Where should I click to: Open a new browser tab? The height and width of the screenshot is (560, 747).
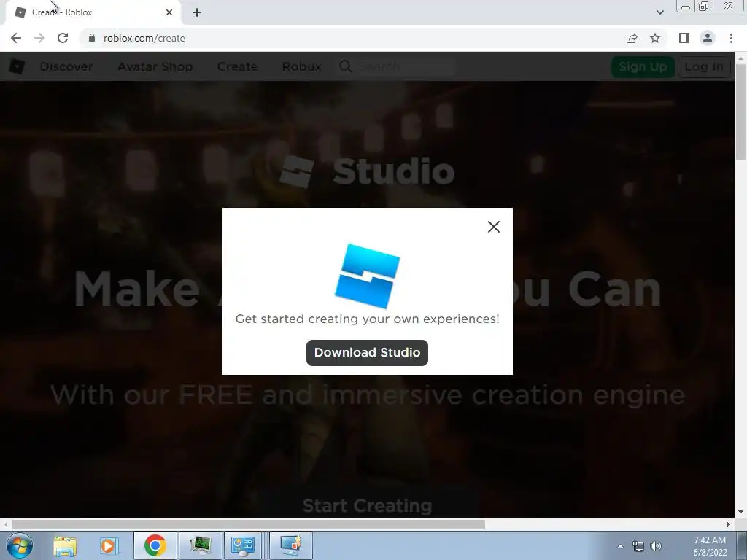click(x=197, y=12)
